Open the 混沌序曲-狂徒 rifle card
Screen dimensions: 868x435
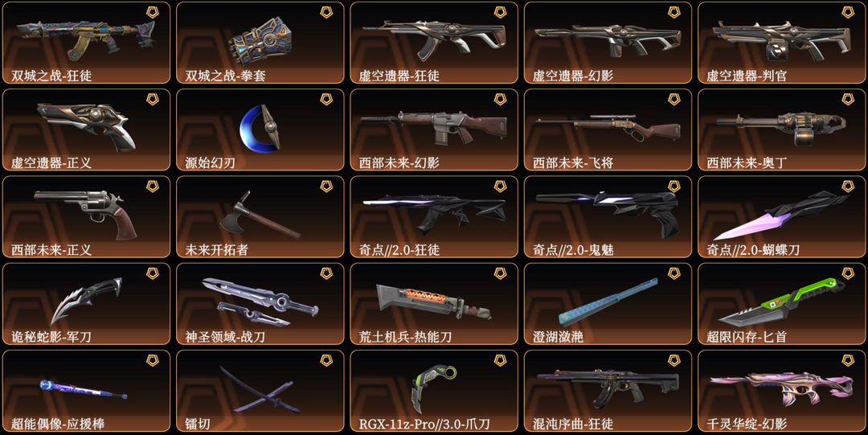click(608, 391)
